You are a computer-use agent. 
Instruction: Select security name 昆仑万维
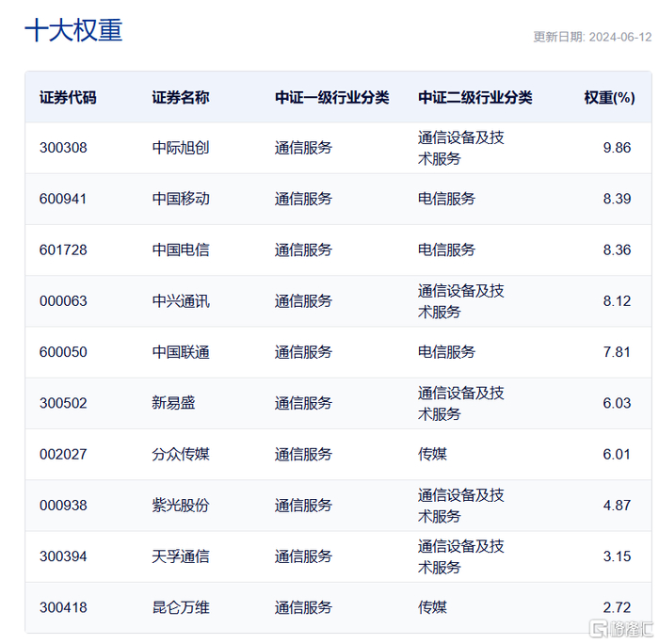click(181, 607)
